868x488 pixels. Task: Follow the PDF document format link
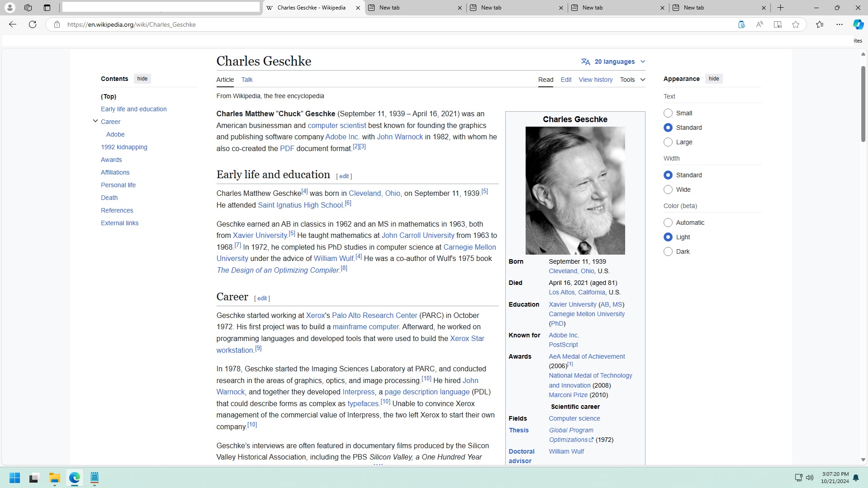[x=287, y=149]
